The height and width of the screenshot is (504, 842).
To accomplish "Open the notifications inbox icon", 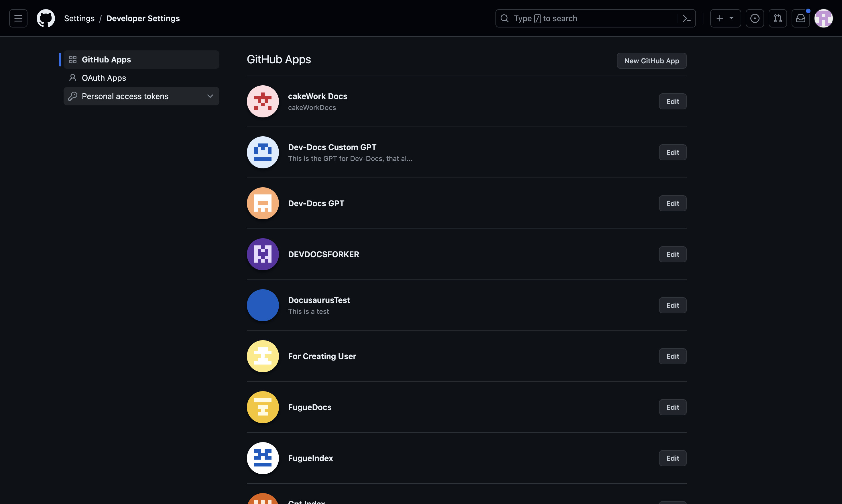I will [x=800, y=18].
